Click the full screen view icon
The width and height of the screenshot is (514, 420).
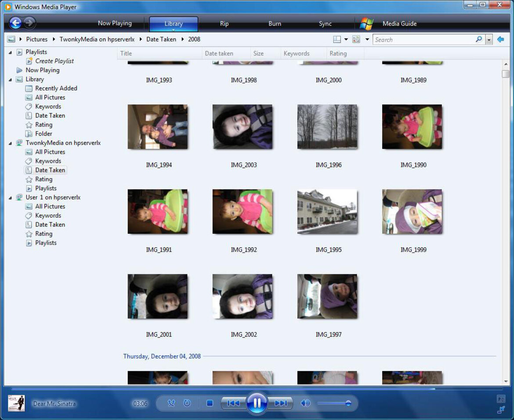[x=501, y=398]
